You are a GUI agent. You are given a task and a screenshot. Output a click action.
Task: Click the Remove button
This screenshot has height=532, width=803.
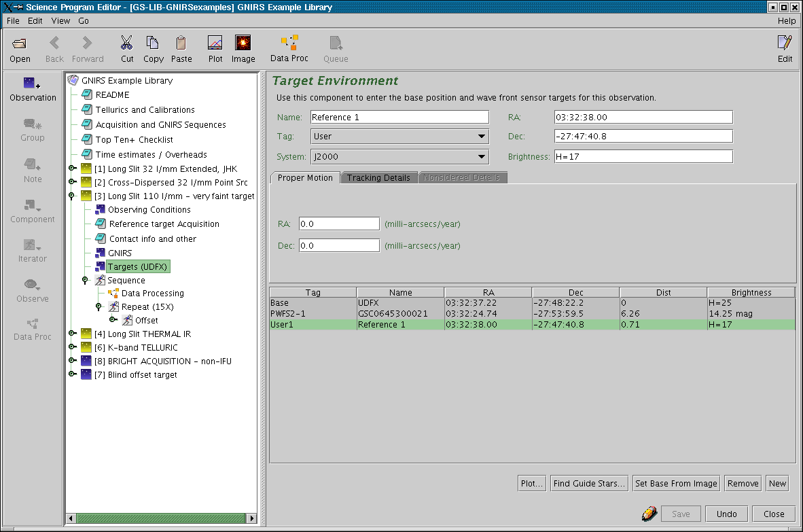pos(743,483)
